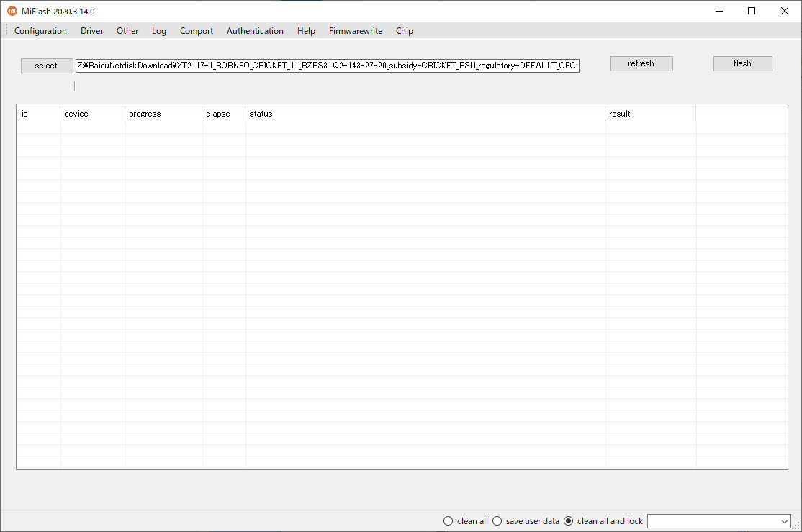Open the Log menu
This screenshot has height=532, width=802.
pyautogui.click(x=158, y=31)
